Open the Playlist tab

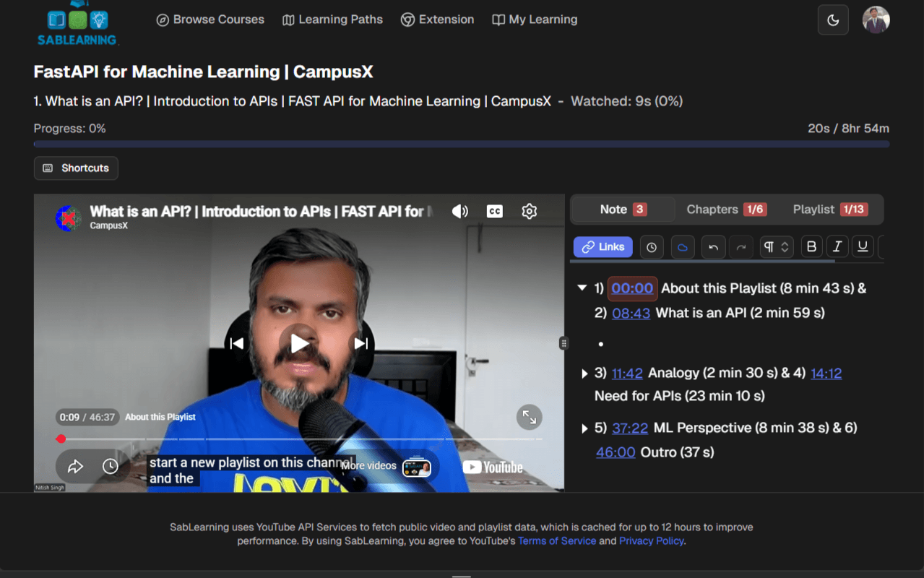[x=828, y=209]
